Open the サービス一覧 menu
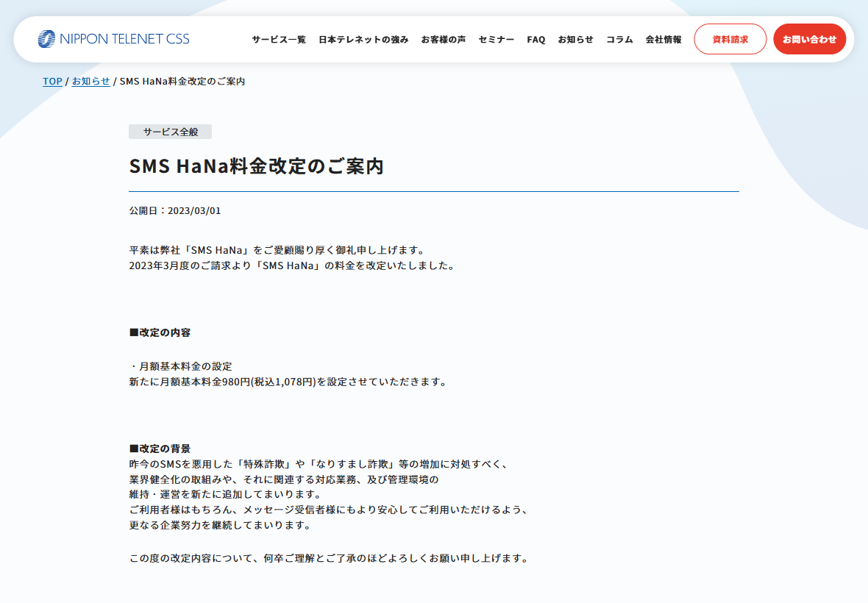This screenshot has width=868, height=603. [x=279, y=39]
